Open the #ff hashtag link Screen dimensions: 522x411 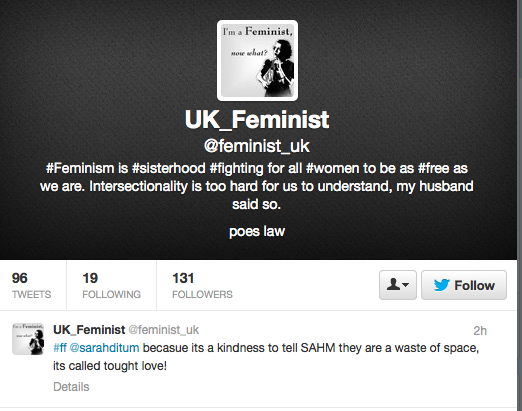(x=60, y=348)
